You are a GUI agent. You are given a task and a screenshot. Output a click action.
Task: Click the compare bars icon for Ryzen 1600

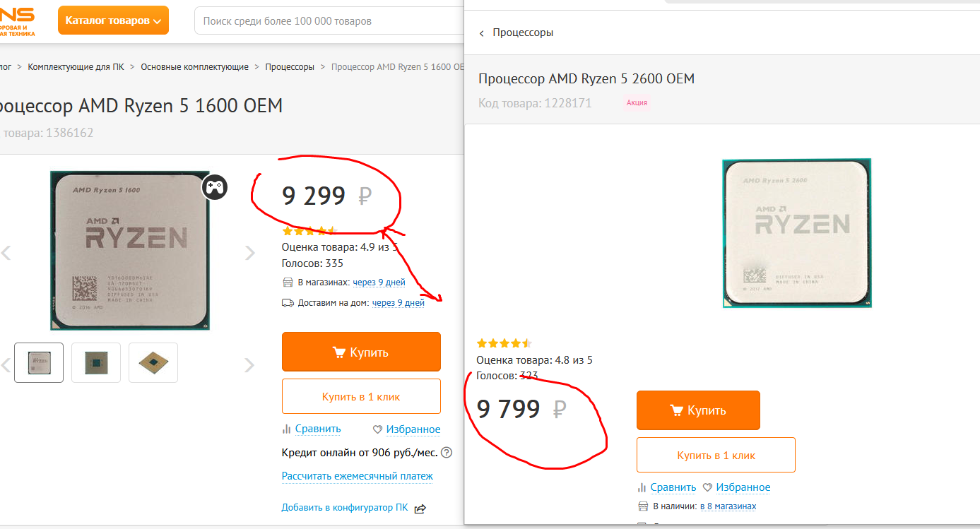[287, 429]
